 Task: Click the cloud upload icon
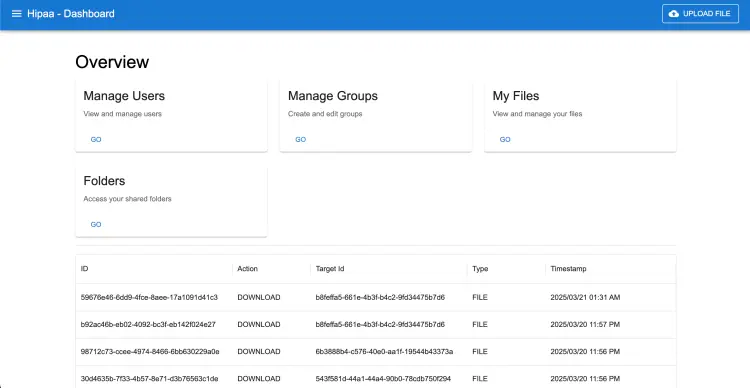673,14
